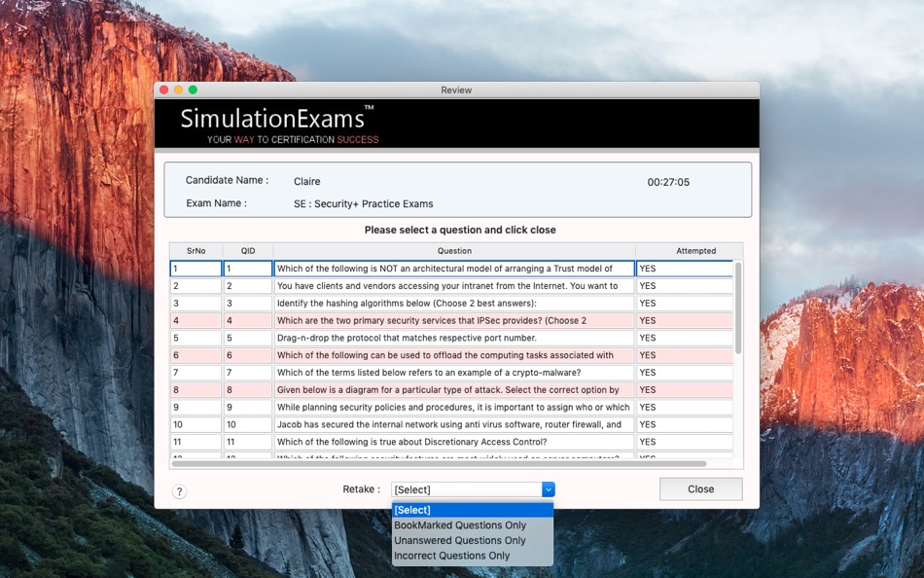This screenshot has height=578, width=924.
Task: Select the Drag-n-drop protocol port number question
Action: [454, 338]
